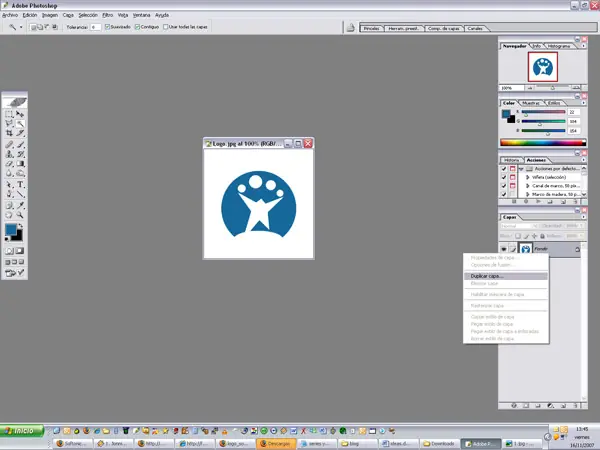The width and height of the screenshot is (600, 450).
Task: Select the Type tool
Action: 20,185
